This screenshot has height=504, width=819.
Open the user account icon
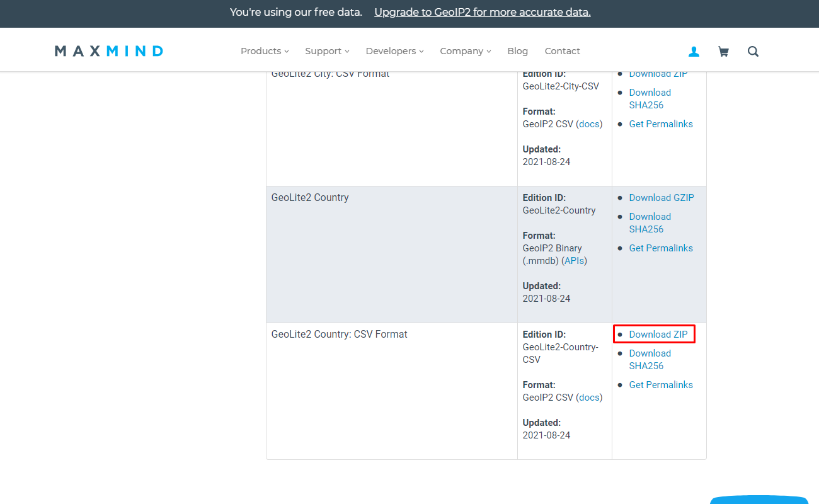tap(694, 52)
